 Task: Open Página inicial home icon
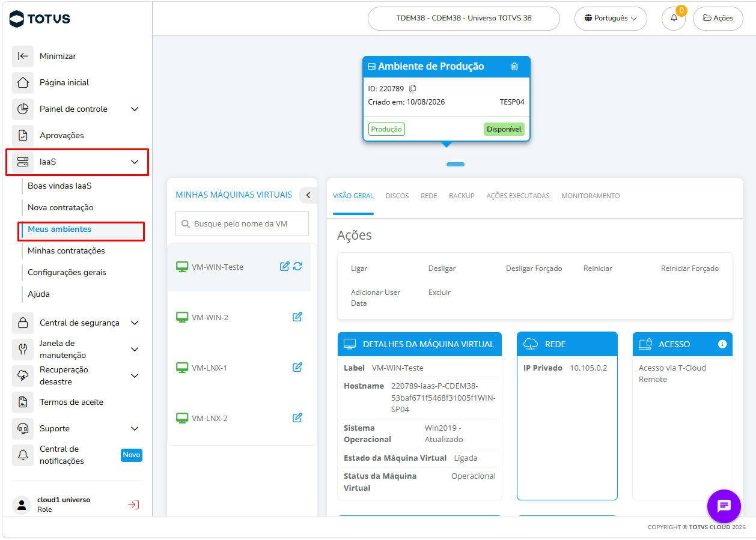coord(23,82)
